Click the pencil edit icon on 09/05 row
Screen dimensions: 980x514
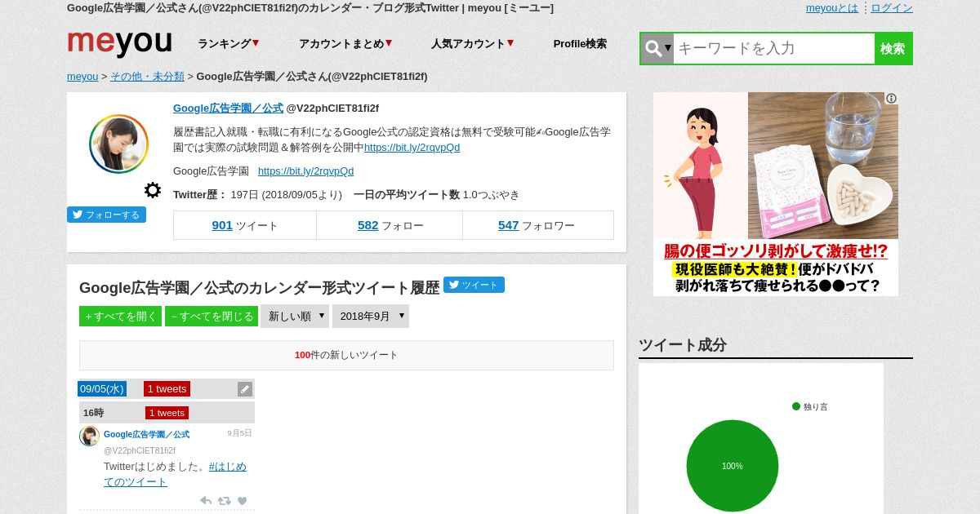(245, 389)
